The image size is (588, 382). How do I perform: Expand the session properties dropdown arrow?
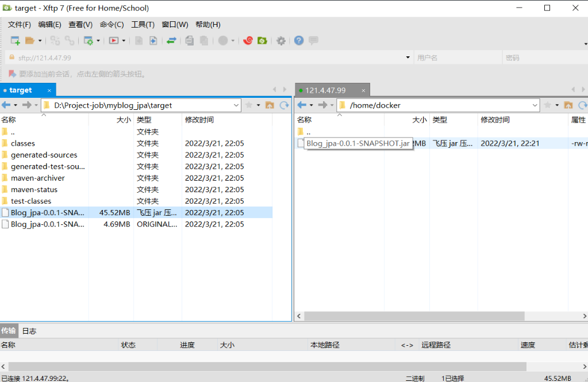tap(98, 40)
